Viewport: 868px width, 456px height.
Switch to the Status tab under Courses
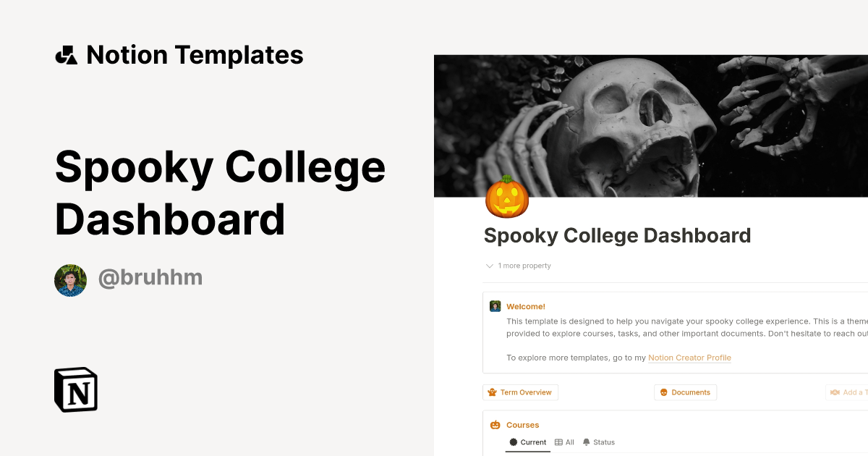point(603,442)
